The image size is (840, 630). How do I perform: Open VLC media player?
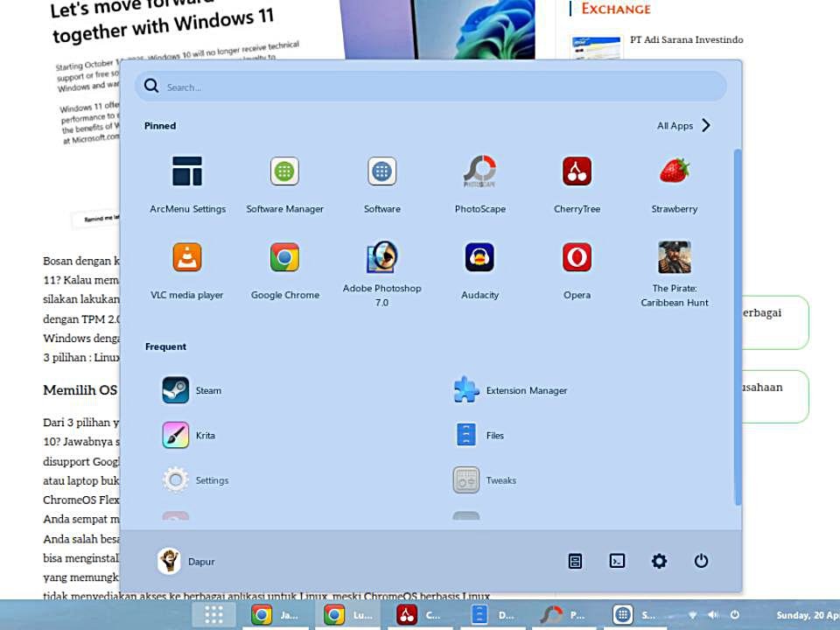coord(187,272)
